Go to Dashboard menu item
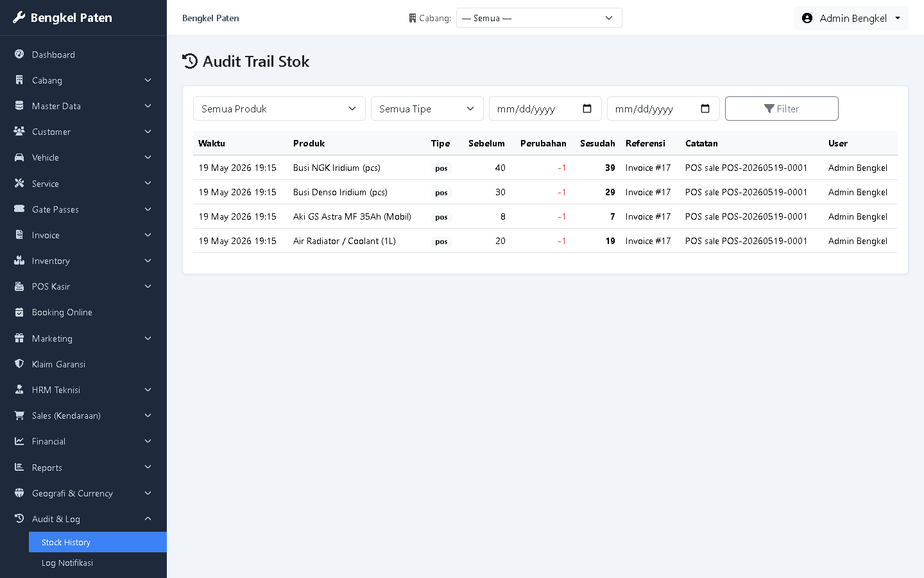The width and height of the screenshot is (924, 578). [x=83, y=55]
